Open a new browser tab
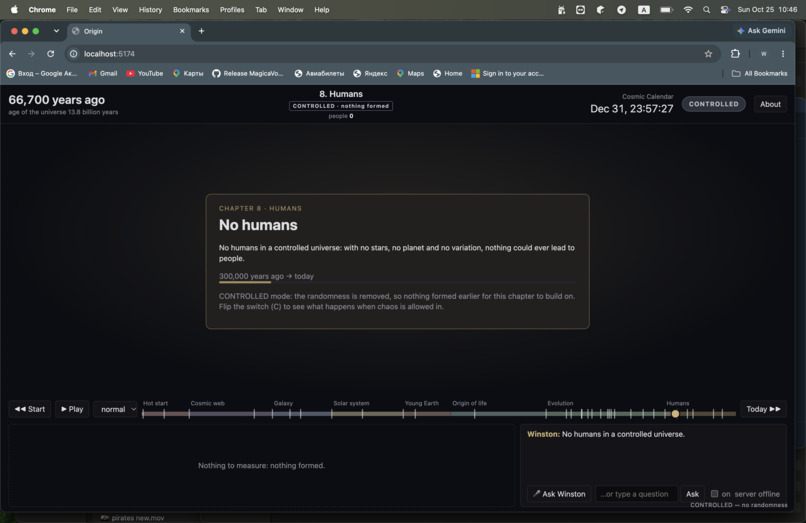The width and height of the screenshot is (806, 523). coord(202,31)
